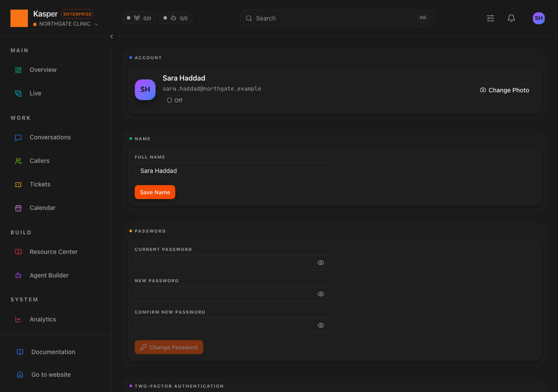Click the Go to website home icon
This screenshot has height=392, width=558.
[20, 375]
